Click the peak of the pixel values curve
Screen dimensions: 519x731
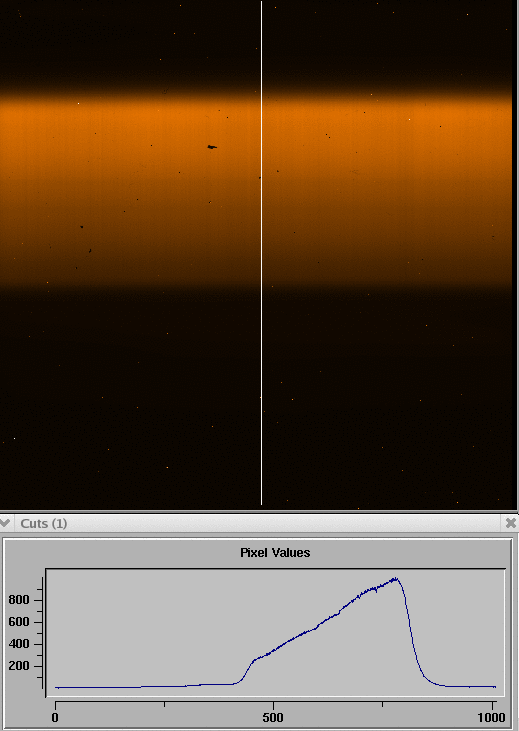pos(395,579)
